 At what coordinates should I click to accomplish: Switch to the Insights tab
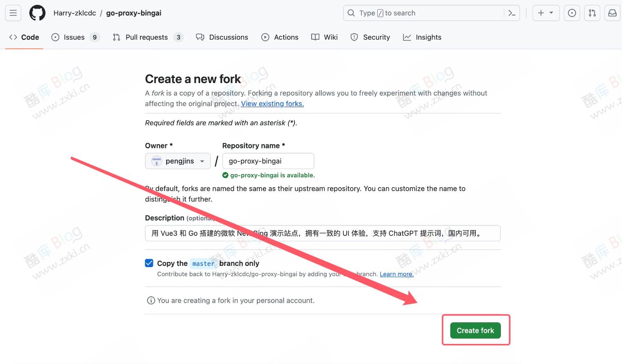[422, 37]
